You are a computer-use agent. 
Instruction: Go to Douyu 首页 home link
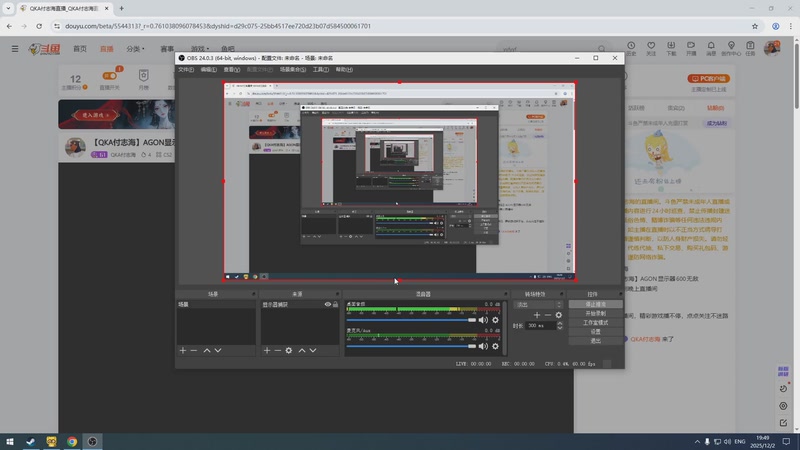point(80,49)
